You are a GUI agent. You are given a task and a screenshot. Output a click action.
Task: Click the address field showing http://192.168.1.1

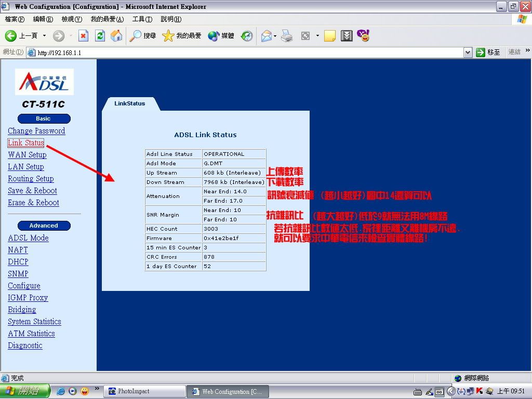click(x=248, y=52)
